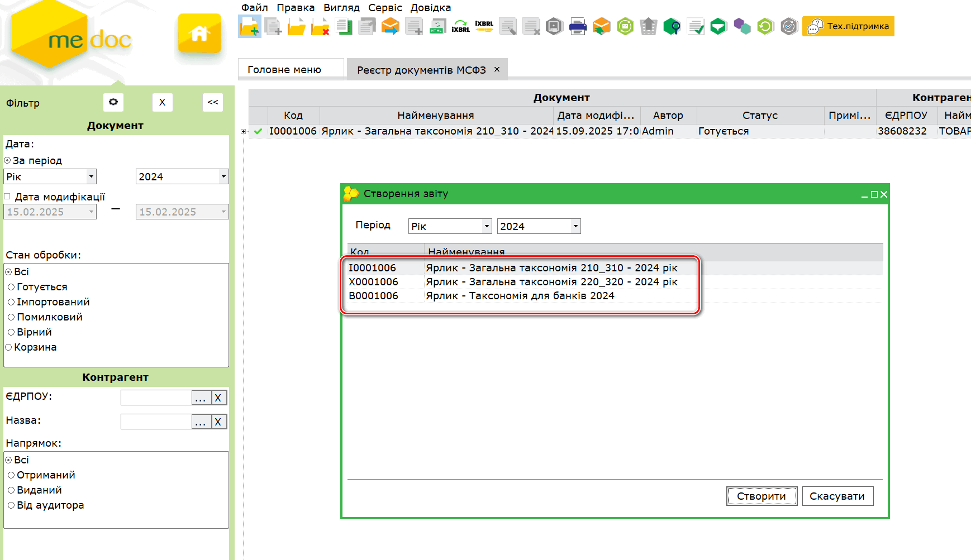Click the delete document icon with red X
The image size is (971, 560).
[x=320, y=26]
